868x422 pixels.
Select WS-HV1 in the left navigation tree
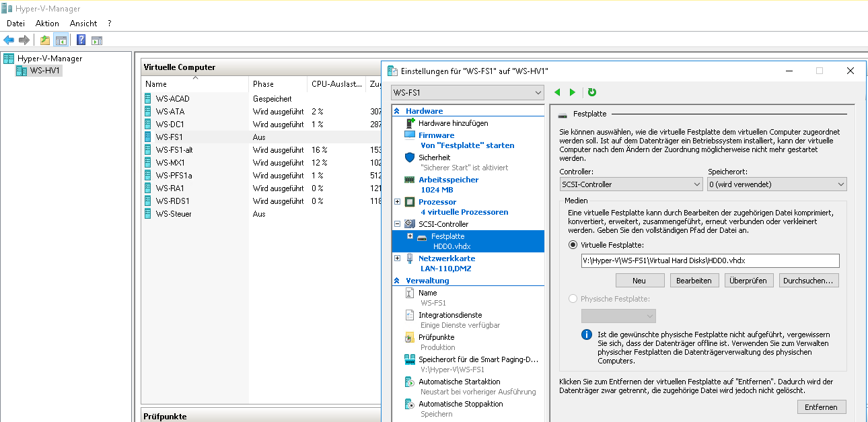(x=45, y=71)
